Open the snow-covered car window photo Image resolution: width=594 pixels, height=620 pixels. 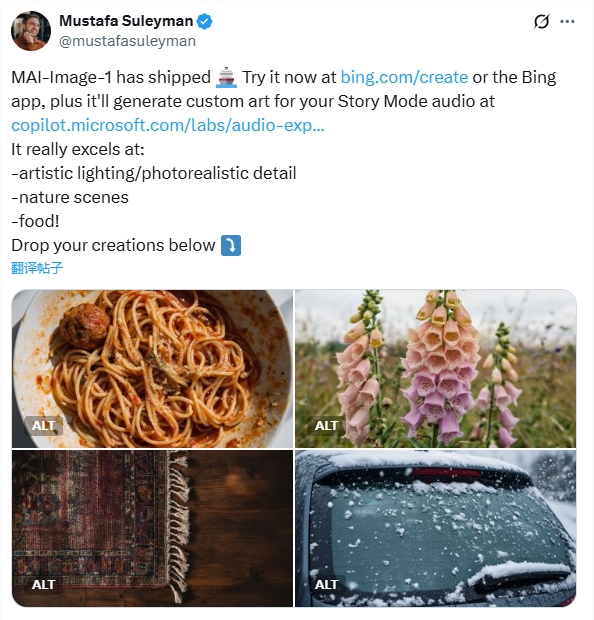(435, 528)
